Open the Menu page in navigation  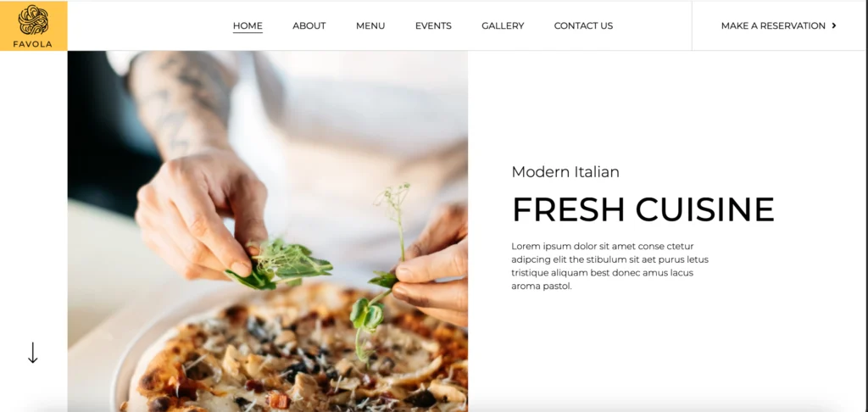click(x=370, y=25)
